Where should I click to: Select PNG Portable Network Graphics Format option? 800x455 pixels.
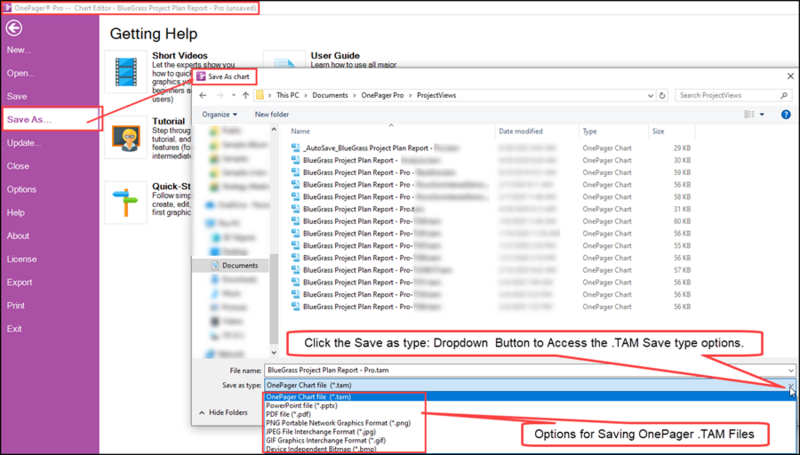point(338,423)
